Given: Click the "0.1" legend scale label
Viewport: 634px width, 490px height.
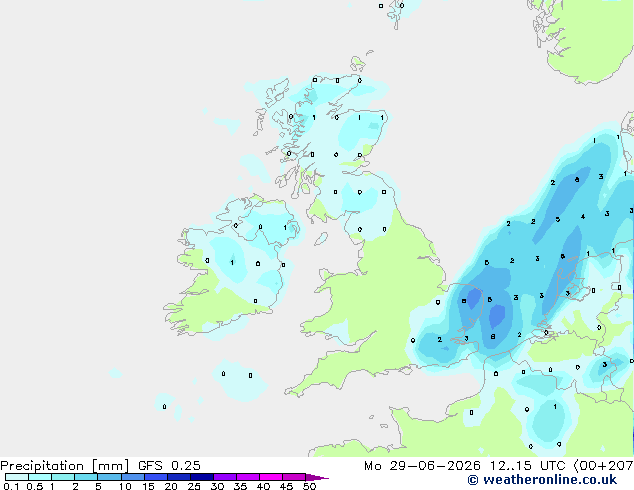Looking at the screenshot, I should coord(11,486).
